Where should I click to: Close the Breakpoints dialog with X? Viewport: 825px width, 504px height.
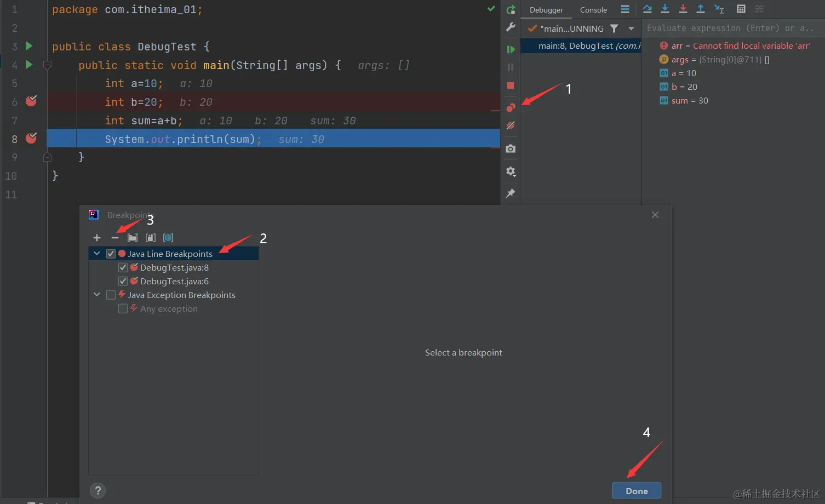655,215
